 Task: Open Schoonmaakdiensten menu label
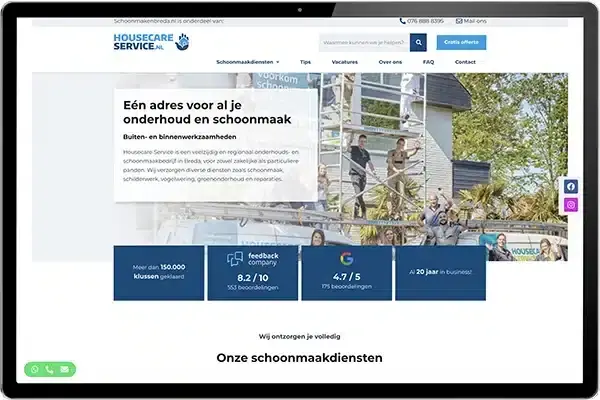point(245,62)
